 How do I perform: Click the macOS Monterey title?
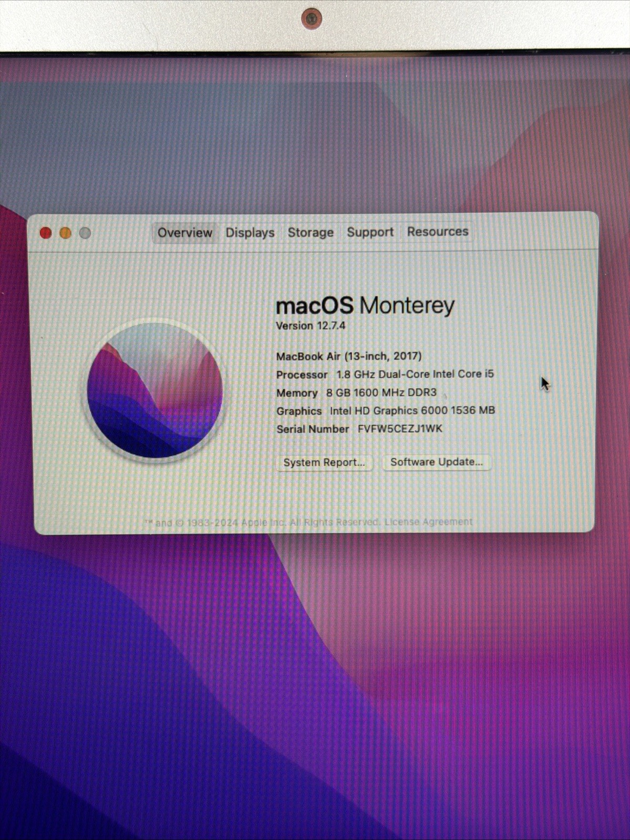point(365,305)
